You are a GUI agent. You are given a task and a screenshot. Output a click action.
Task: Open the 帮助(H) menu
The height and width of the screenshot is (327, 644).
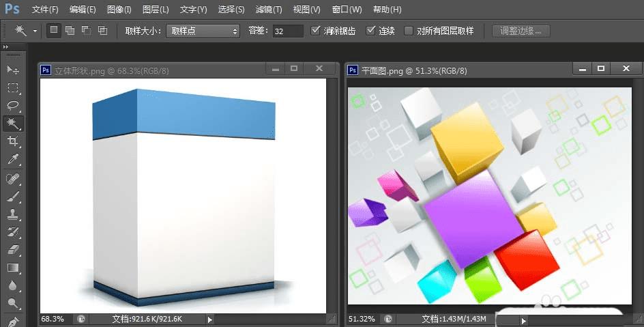[x=387, y=9]
